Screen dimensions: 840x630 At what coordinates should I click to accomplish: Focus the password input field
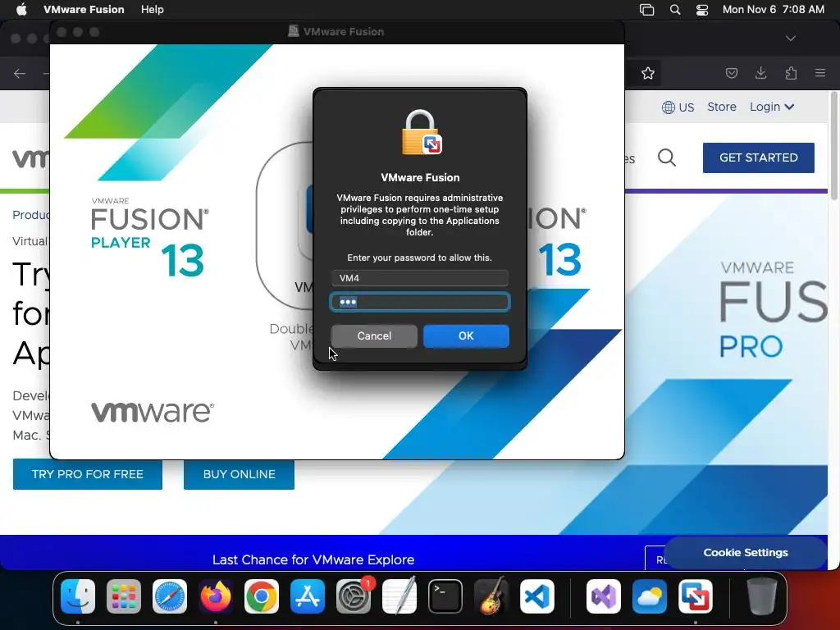pyautogui.click(x=419, y=302)
